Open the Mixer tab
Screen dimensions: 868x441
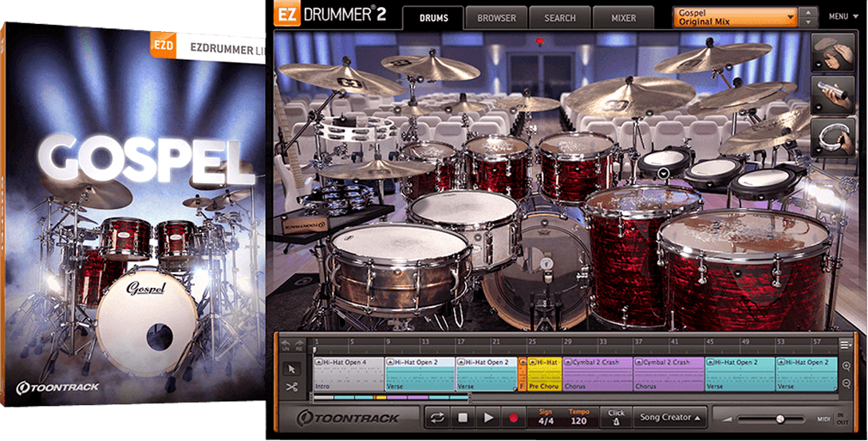[624, 18]
